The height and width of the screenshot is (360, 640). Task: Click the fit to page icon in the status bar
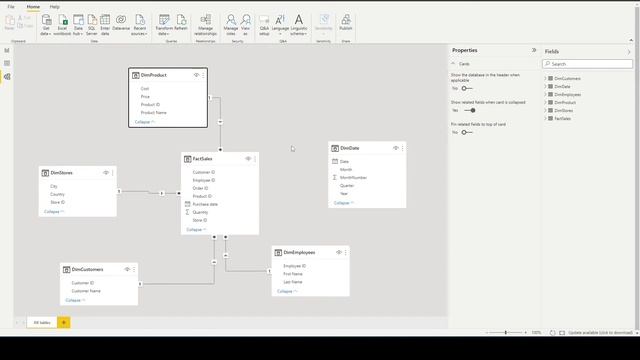pos(562,333)
